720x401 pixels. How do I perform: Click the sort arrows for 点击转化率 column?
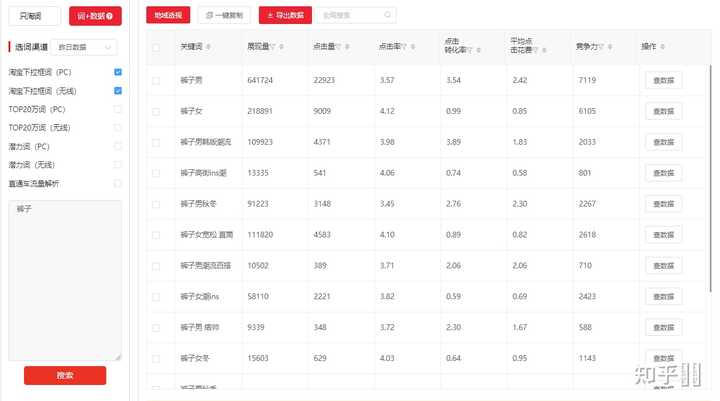(478, 50)
